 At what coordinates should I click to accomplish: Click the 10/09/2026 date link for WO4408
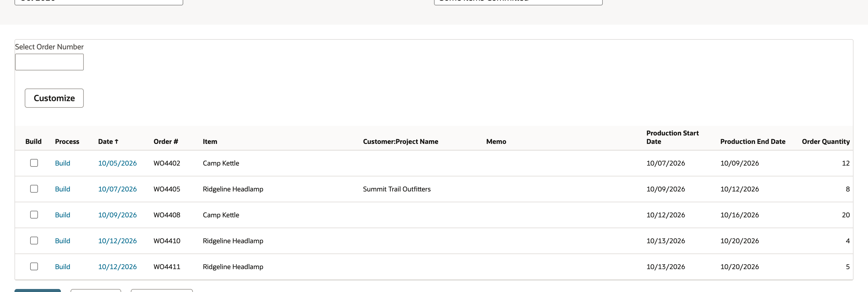click(117, 215)
